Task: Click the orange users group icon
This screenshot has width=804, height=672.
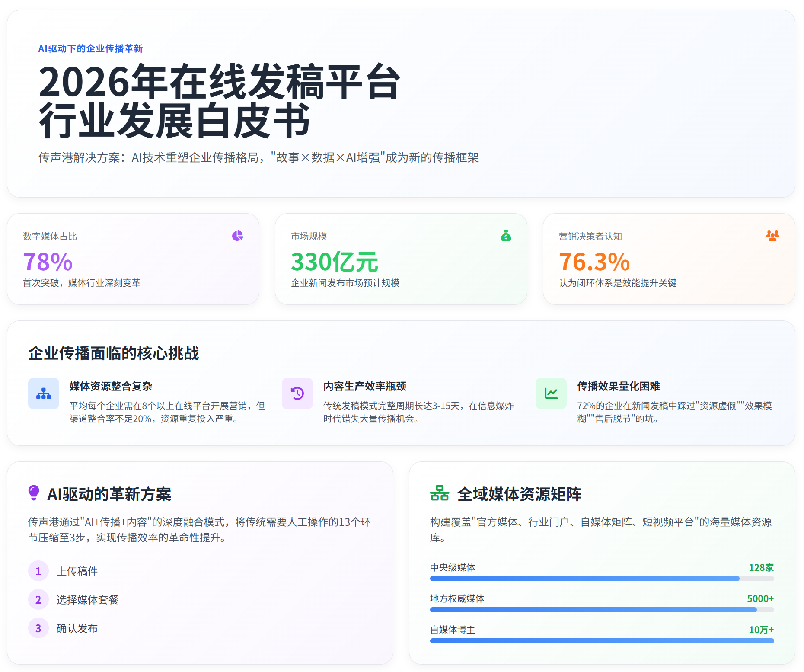Action: pyautogui.click(x=772, y=236)
